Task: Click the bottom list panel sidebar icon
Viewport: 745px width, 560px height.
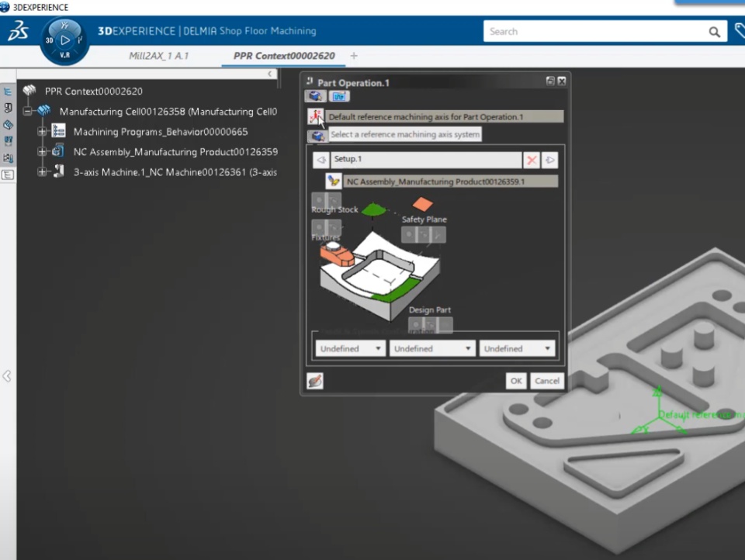Action: [8, 175]
